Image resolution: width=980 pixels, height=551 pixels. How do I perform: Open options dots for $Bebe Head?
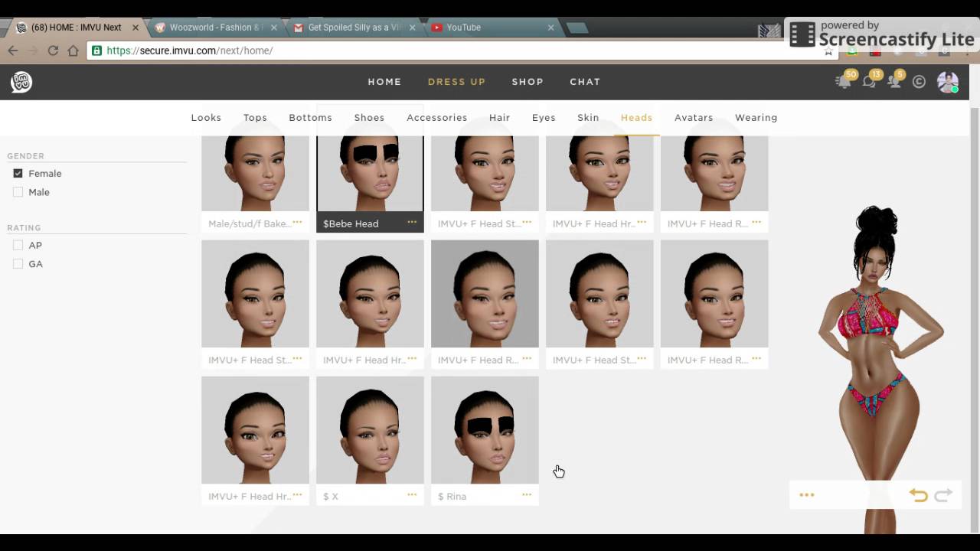pos(412,223)
